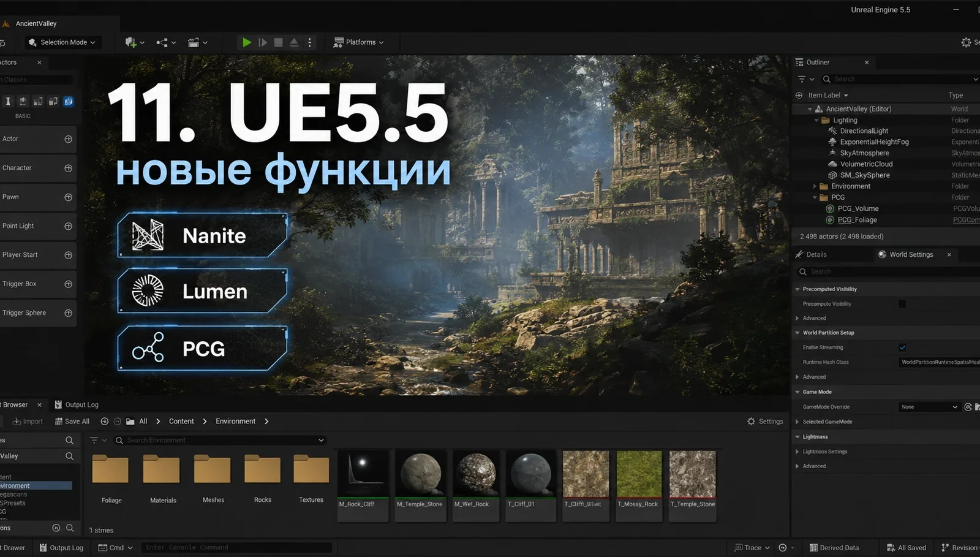Viewport: 980px width, 557px height.
Task: Collapse the AncientValley (Editor) tree root
Action: click(x=810, y=109)
